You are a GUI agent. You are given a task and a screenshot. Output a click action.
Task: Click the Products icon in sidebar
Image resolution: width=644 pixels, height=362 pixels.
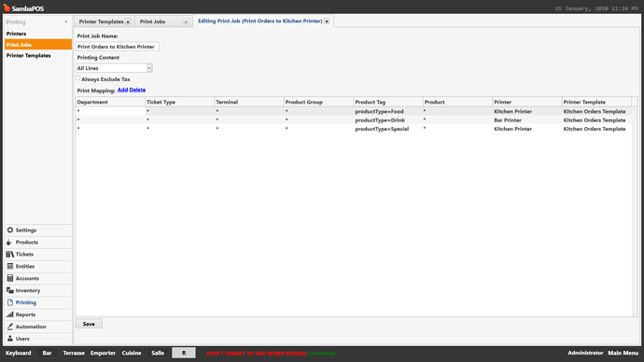click(10, 243)
